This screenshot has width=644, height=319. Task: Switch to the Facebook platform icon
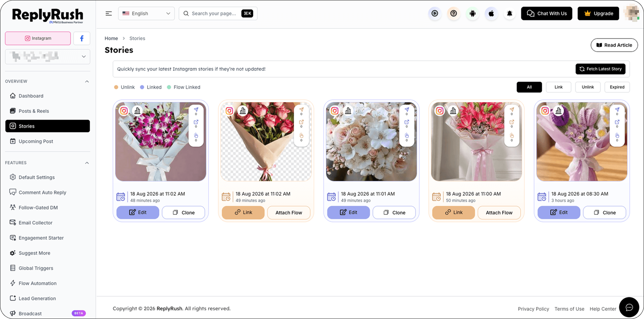pyautogui.click(x=81, y=38)
